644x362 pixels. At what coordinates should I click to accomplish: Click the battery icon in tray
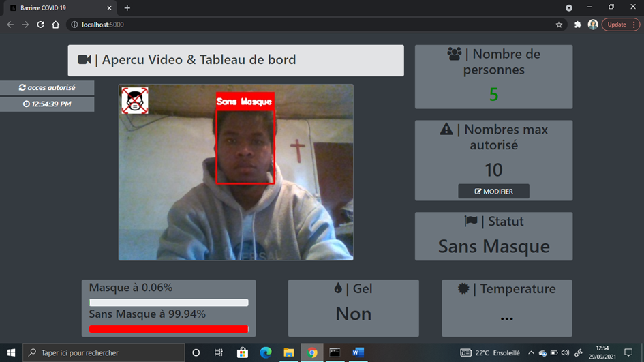(x=554, y=352)
